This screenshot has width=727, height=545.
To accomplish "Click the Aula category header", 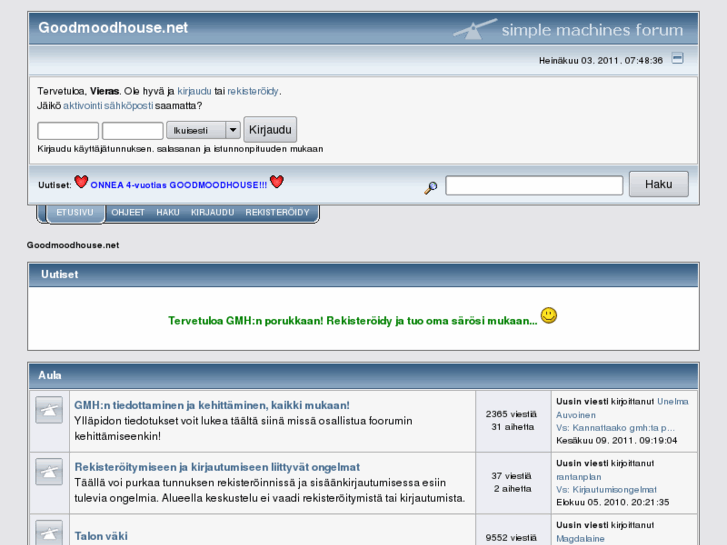I will 50,375.
